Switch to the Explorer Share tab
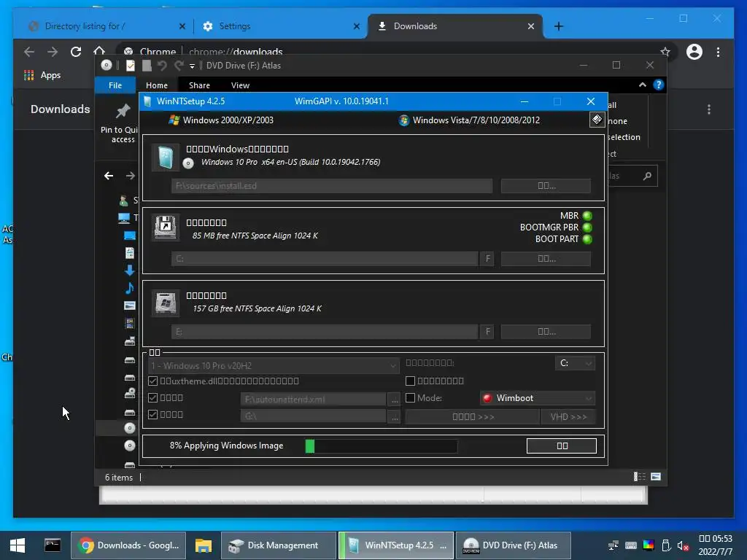Viewport: 747px width, 560px height. coord(199,85)
